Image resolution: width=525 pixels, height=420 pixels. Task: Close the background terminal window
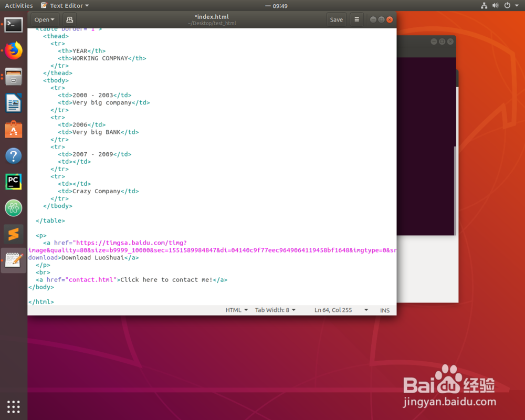(450, 41)
